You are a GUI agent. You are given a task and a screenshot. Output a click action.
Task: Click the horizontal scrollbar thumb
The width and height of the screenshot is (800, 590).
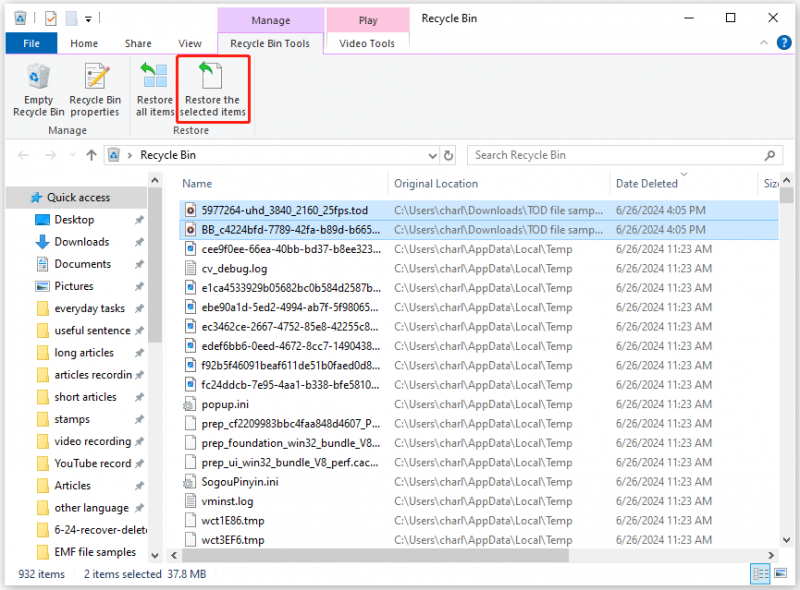(375, 555)
